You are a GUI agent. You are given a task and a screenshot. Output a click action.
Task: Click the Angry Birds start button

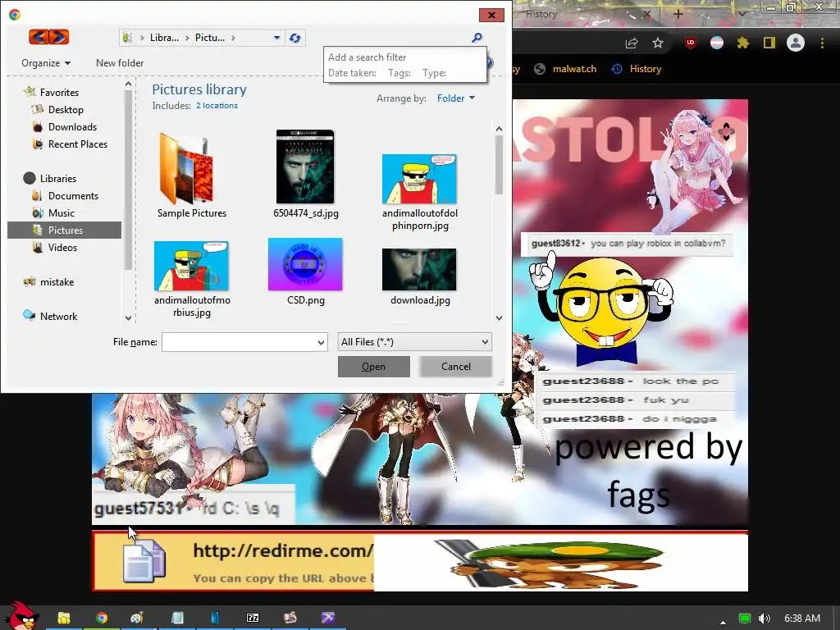(24, 616)
